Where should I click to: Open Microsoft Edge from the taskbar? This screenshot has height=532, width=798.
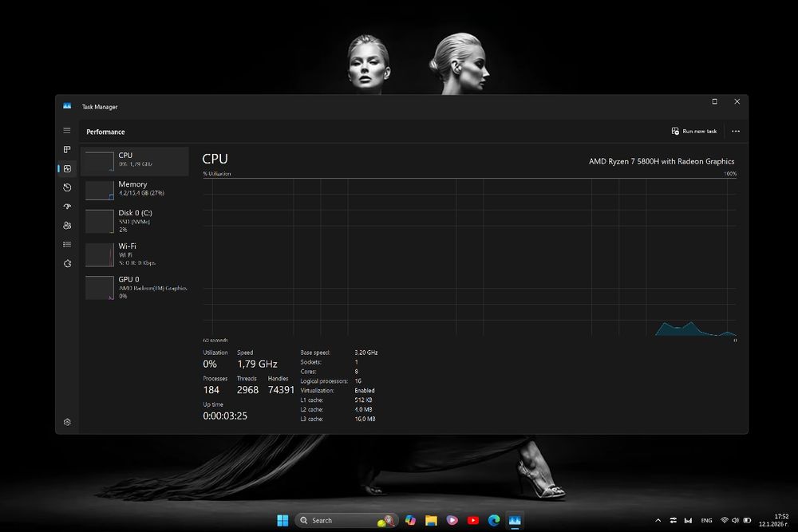tap(494, 520)
